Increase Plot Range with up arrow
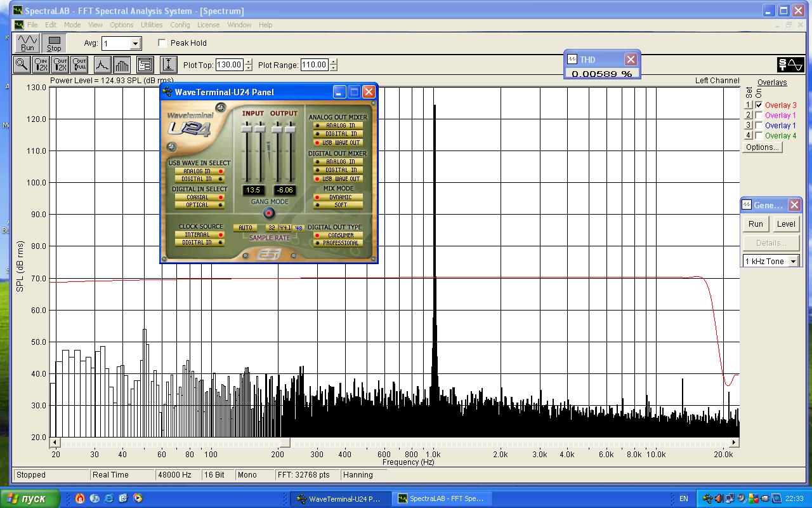The image size is (812, 508). tap(333, 62)
